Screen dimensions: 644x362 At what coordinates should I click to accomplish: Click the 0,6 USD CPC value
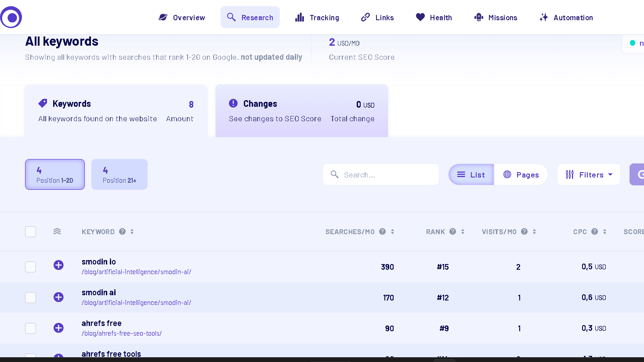click(594, 297)
